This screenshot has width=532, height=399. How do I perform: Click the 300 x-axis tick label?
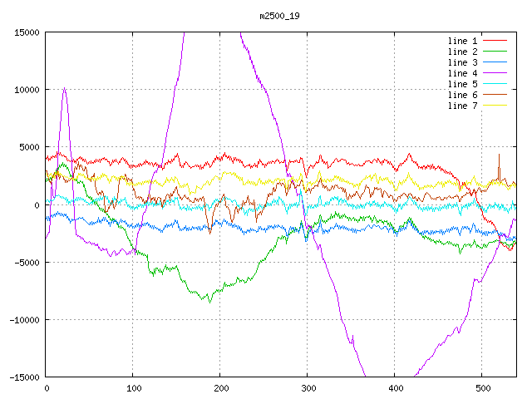308,388
